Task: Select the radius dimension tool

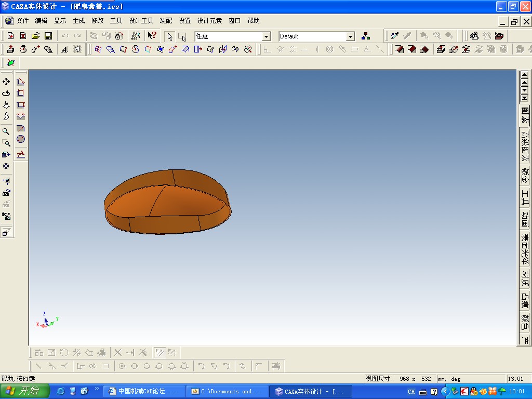Action: point(21,128)
